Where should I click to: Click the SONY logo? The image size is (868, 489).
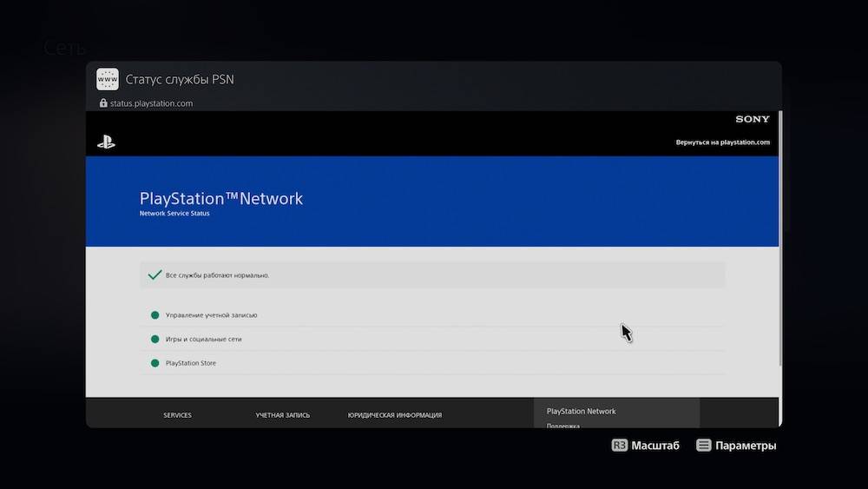(753, 119)
